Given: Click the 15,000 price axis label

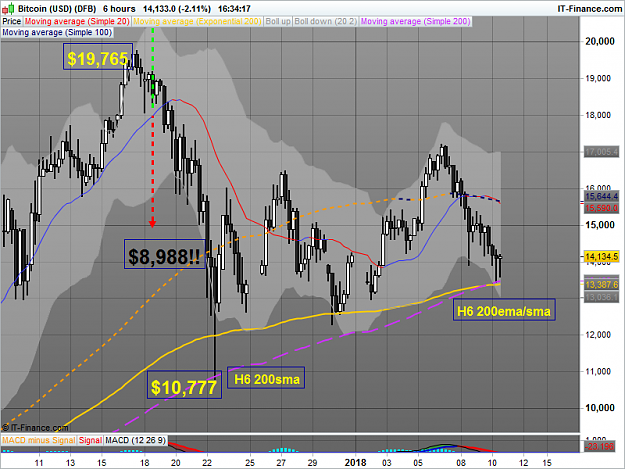Looking at the screenshot, I should click(599, 225).
